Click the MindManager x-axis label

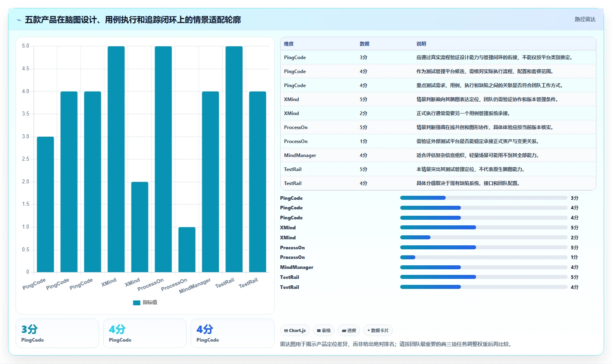[x=195, y=285]
